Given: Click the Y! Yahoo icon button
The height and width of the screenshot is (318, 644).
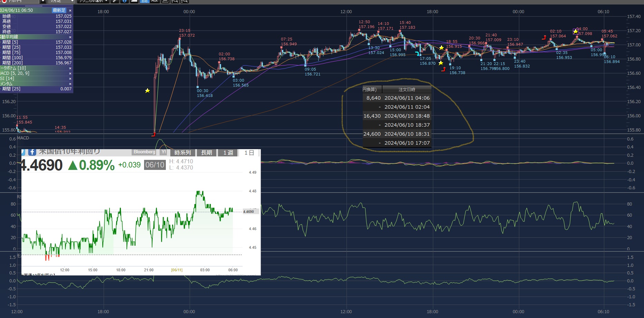Looking at the screenshot, I should click(x=163, y=152).
